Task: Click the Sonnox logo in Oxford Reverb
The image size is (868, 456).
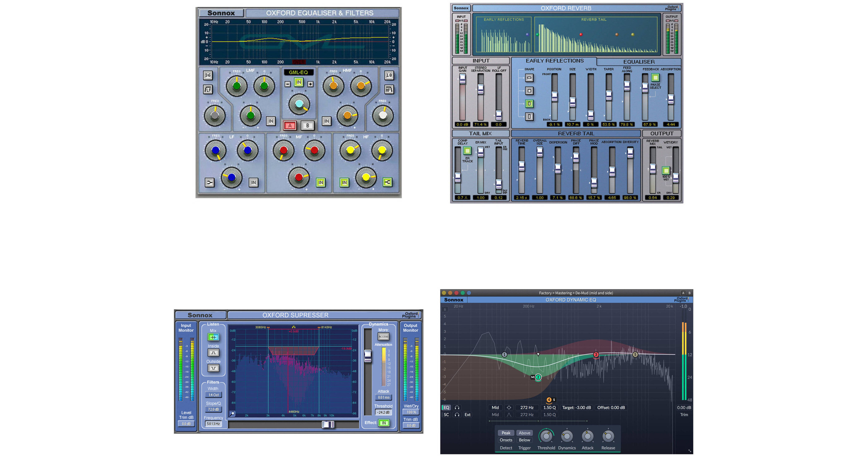Action: point(461,8)
